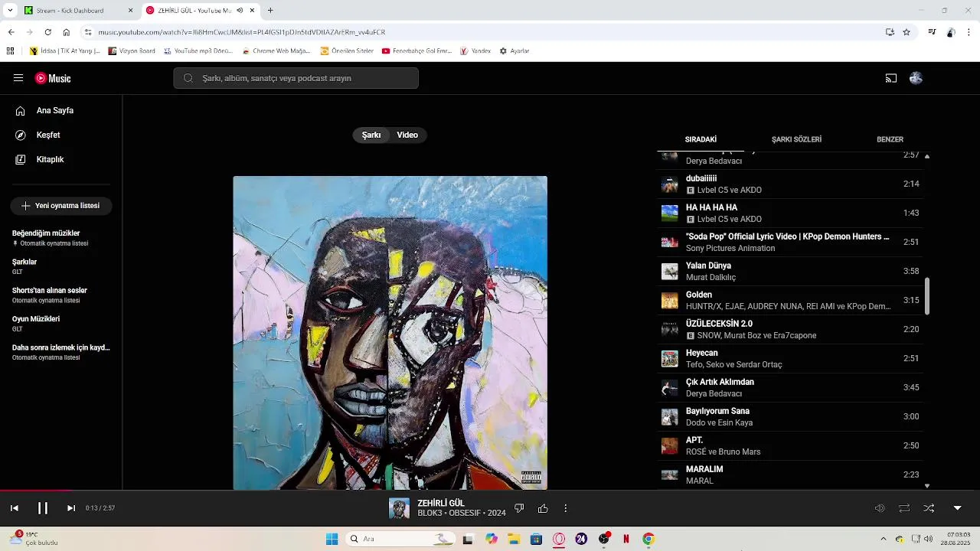Image resolution: width=980 pixels, height=551 pixels.
Task: Switch to Şarkı mode
Action: tap(371, 135)
